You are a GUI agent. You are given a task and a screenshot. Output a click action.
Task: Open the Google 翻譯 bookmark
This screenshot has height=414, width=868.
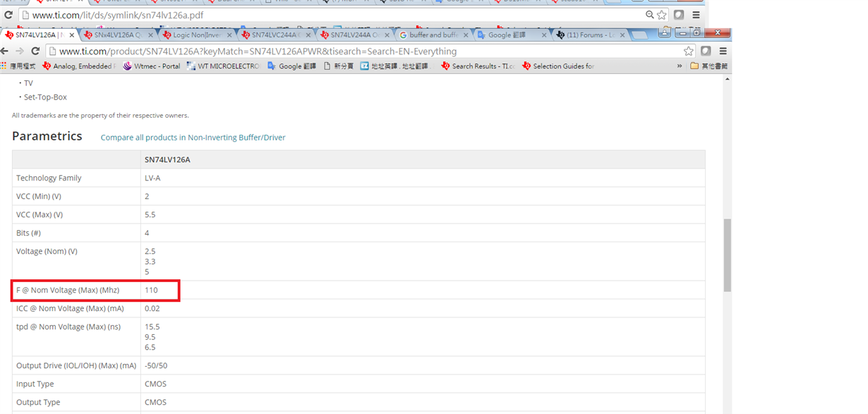point(292,66)
